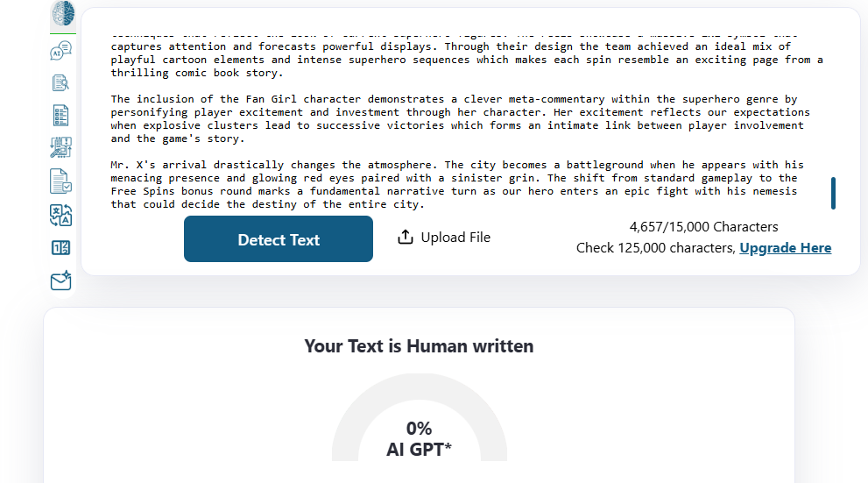Click the Upload File button label

(x=455, y=238)
